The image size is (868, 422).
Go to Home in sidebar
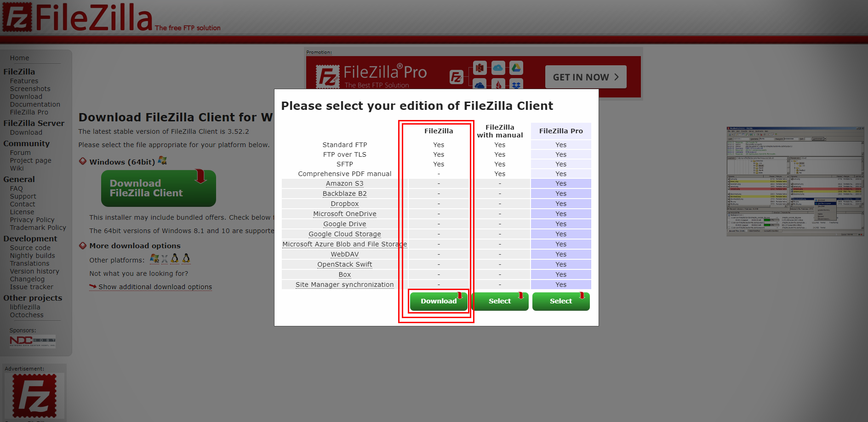[19, 58]
